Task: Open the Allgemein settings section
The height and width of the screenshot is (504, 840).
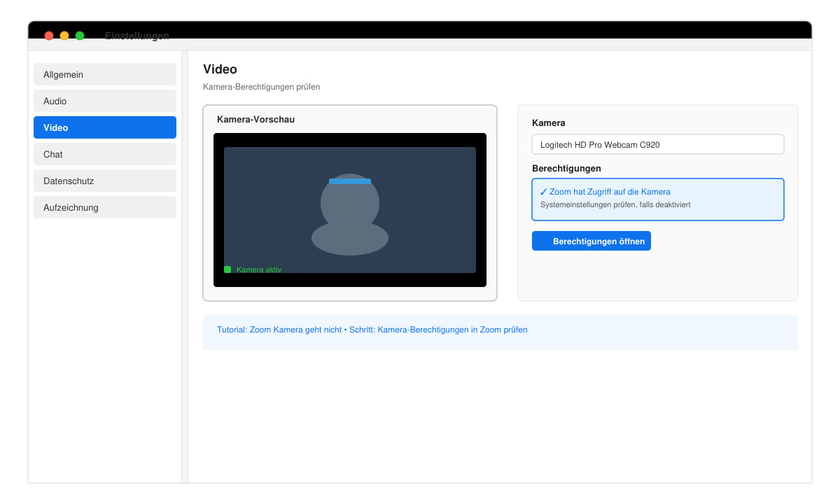Action: [x=105, y=74]
